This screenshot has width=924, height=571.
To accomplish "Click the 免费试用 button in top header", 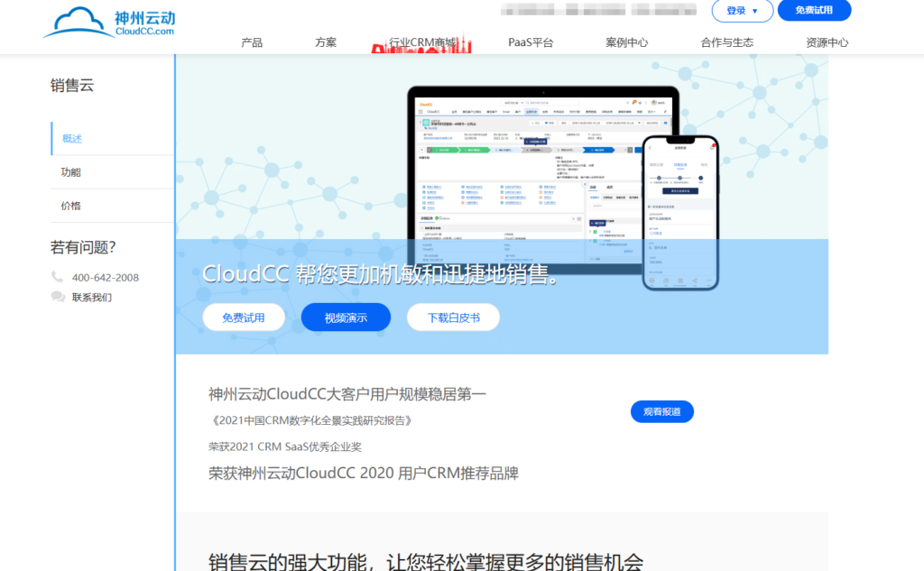I will (x=814, y=10).
